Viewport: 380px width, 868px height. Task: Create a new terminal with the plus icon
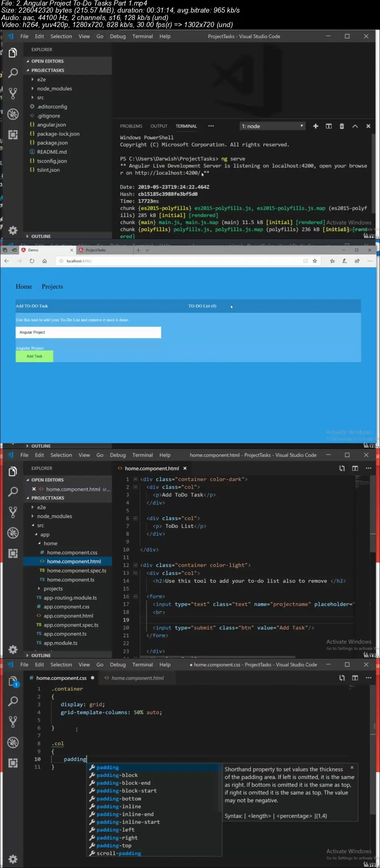point(316,126)
